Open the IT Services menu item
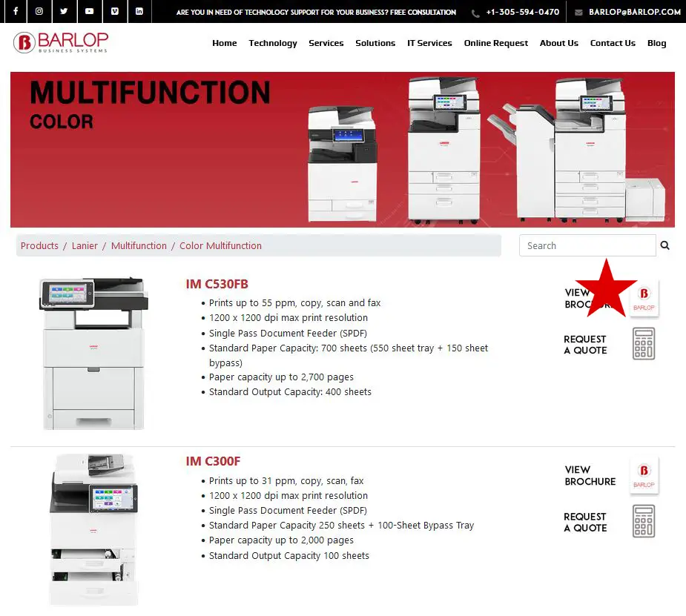The height and width of the screenshot is (616, 686). click(429, 43)
